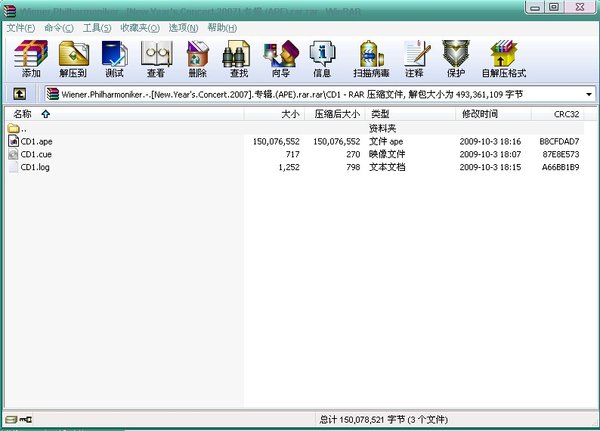The width and height of the screenshot is (600, 431).
Task: Click the archive icon in address bar
Action: click(x=53, y=94)
